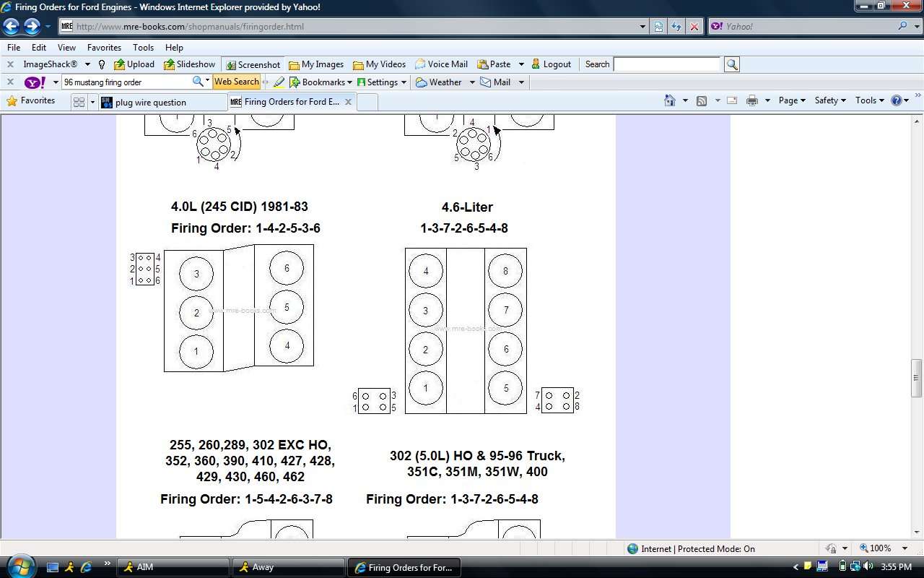Expand the address bar history dropdown

(642, 27)
